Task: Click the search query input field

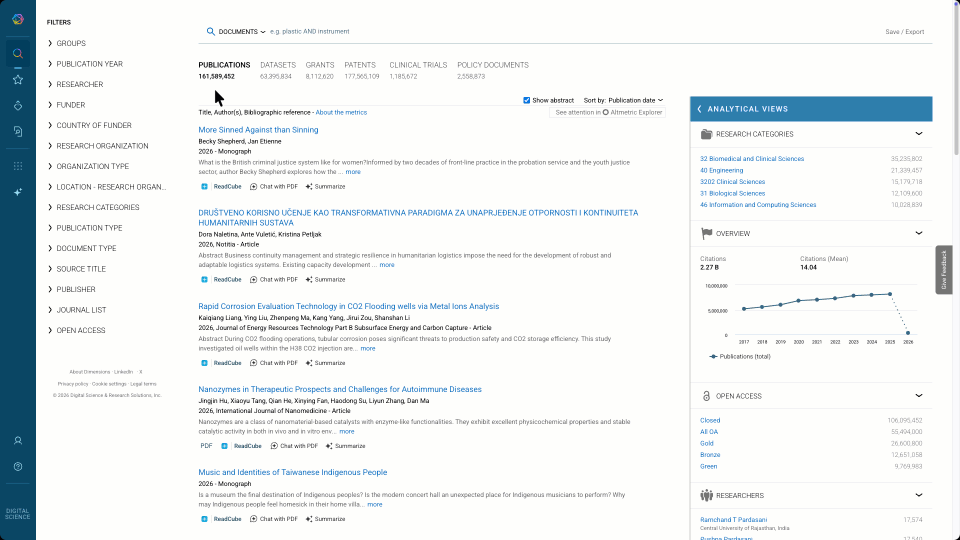Action: pos(569,32)
